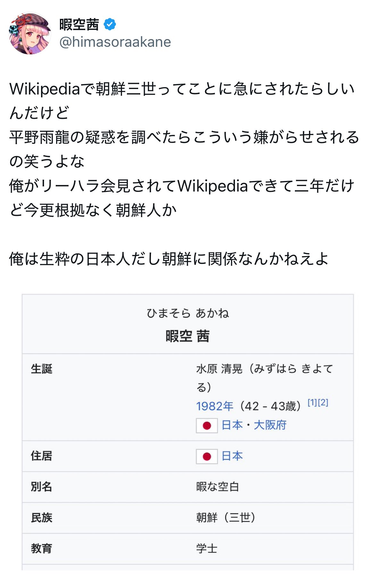Click the blue verified checkmark badge
This screenshot has height=588, width=375.
pyautogui.click(x=110, y=24)
